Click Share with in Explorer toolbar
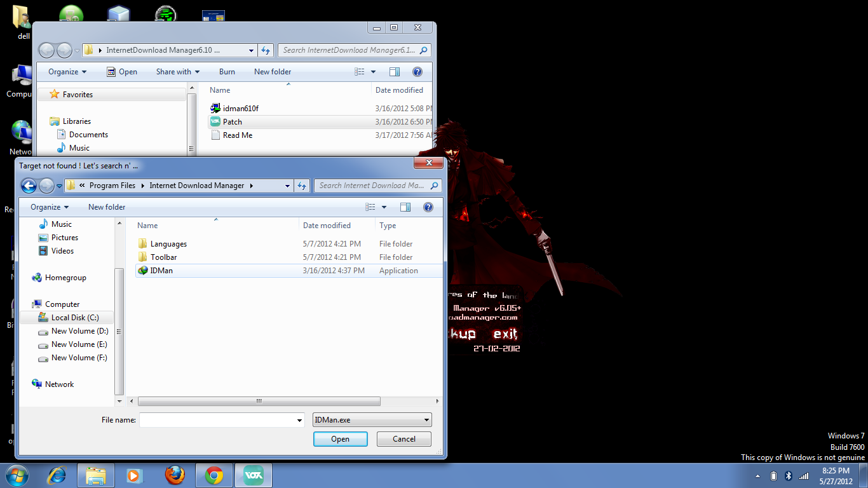The image size is (868, 488). 178,72
